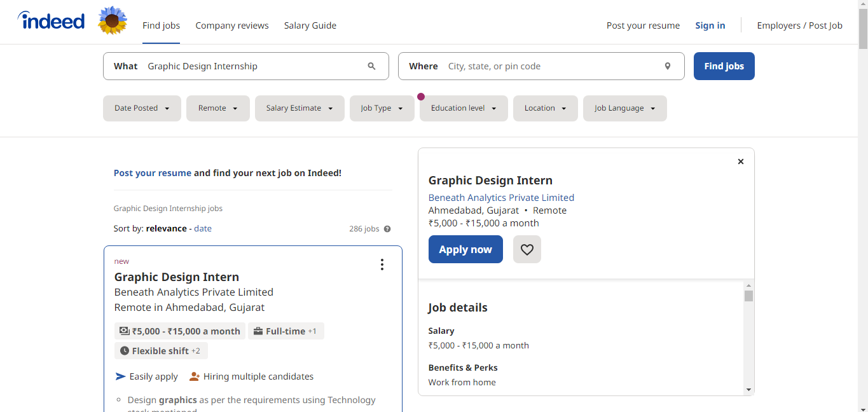Click the clock icon next to Flexible shift
868x412 pixels.
(125, 351)
